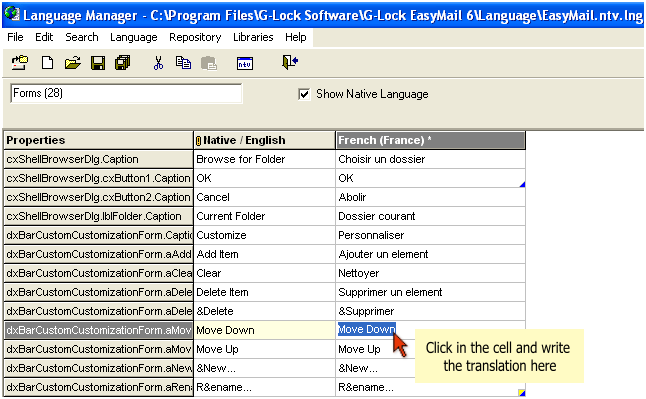Click the French column edit cell "Move Down"
This screenshot has height=399, width=646.
[367, 329]
